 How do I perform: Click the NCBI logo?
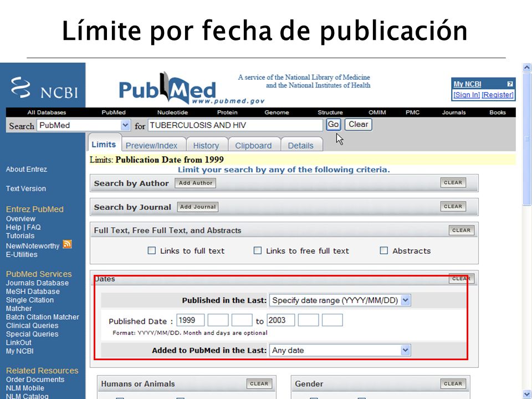point(44,88)
